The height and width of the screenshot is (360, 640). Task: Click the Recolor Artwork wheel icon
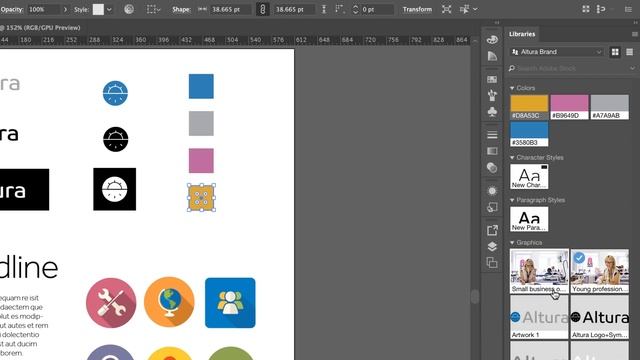coord(129,9)
